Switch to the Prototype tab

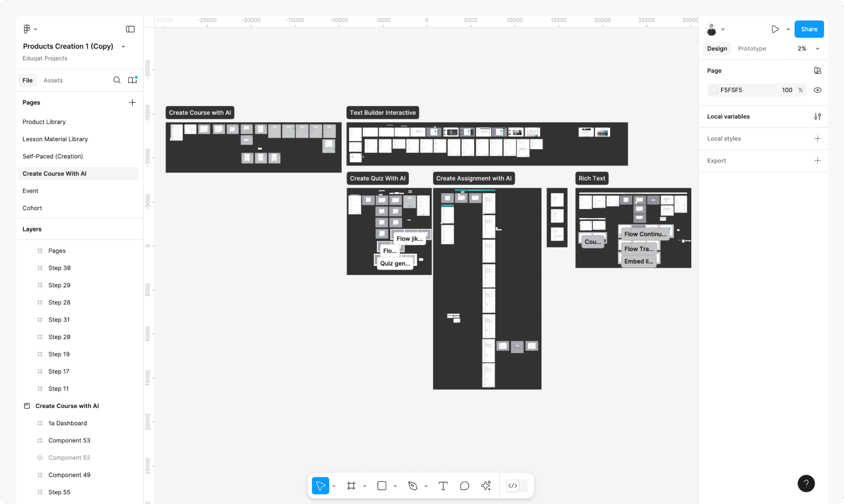pyautogui.click(x=752, y=48)
